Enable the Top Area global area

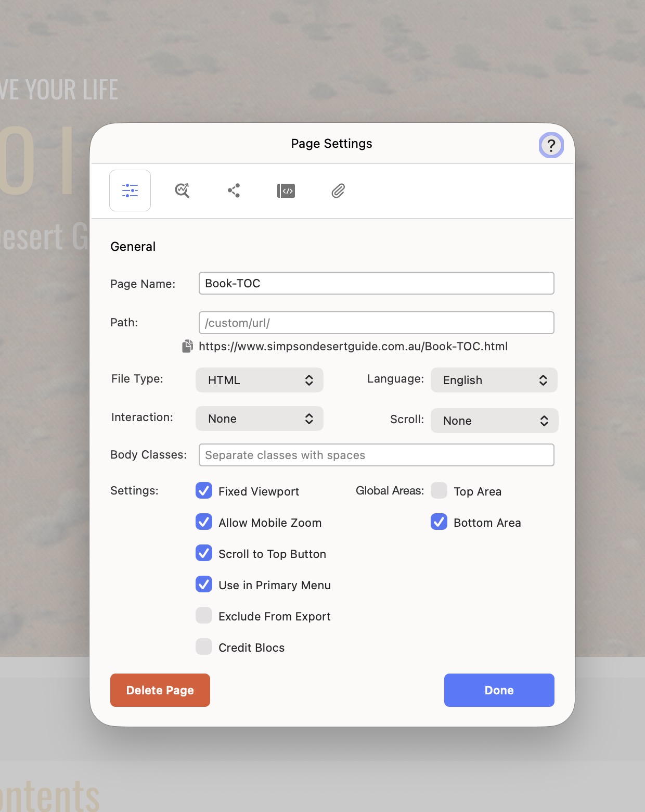pos(439,491)
